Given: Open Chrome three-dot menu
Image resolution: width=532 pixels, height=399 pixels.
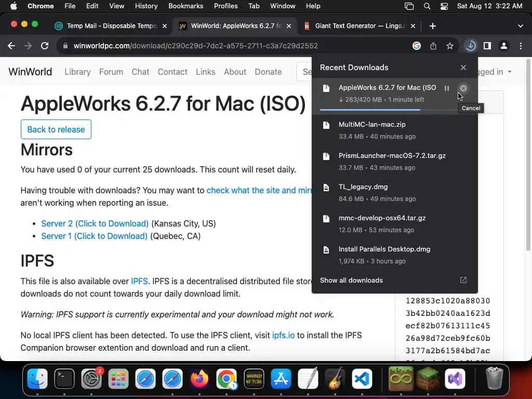Looking at the screenshot, I should (x=521, y=46).
